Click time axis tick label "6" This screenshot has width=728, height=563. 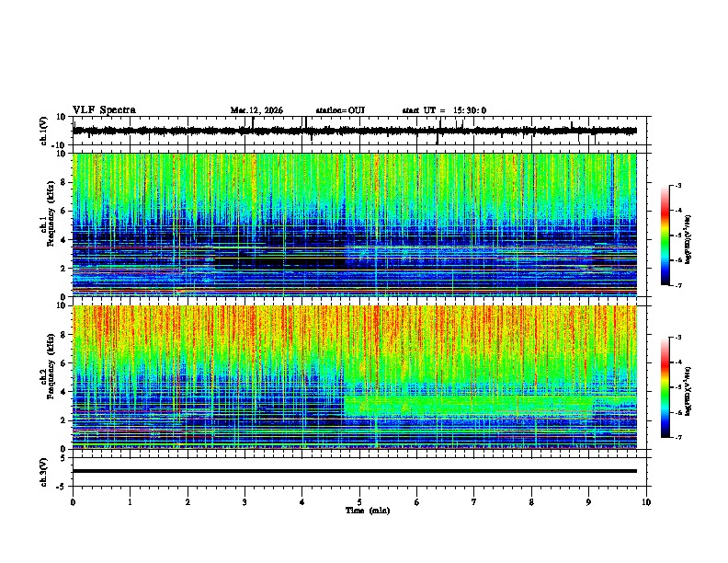[x=417, y=502]
